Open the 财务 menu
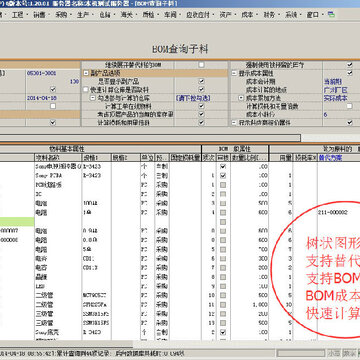360x360 pixels. (x=269, y=15)
